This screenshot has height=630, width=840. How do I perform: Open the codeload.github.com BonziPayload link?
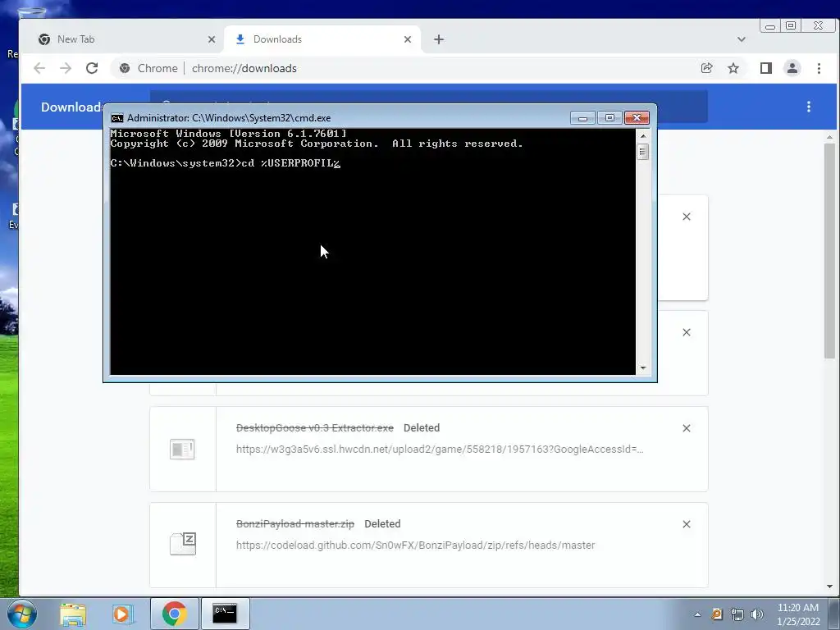pyautogui.click(x=415, y=546)
